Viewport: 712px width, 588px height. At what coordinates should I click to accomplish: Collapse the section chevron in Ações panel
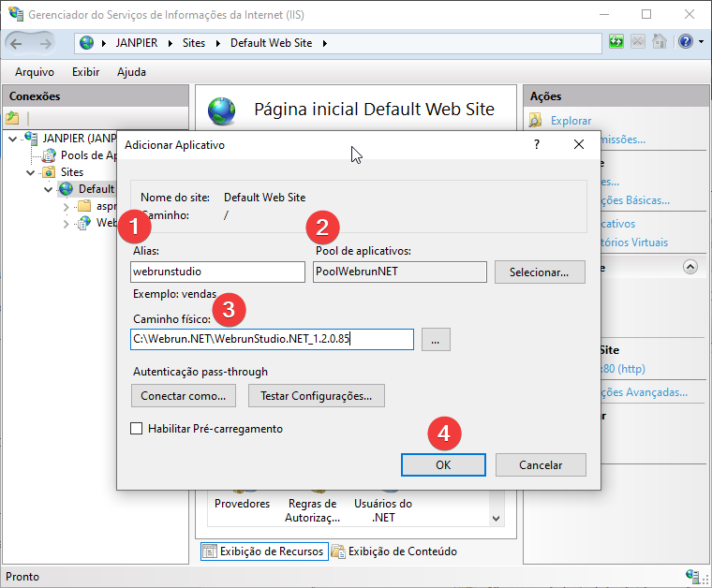(x=690, y=267)
